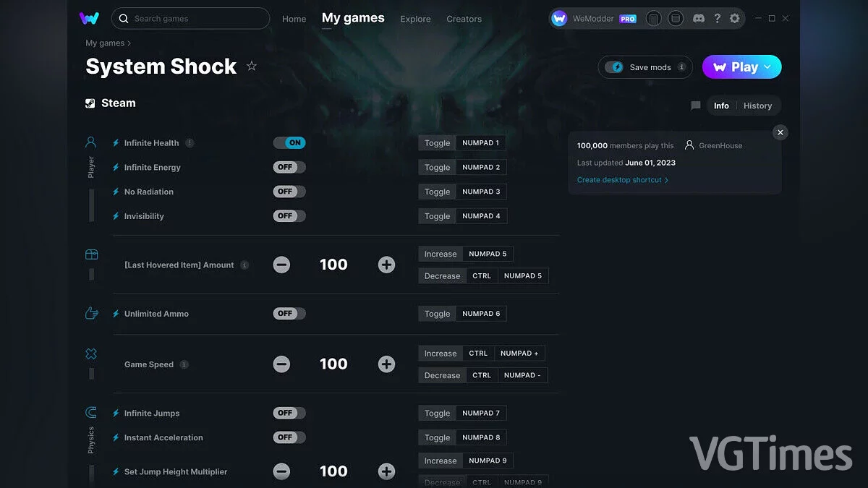Open the help question mark icon
This screenshot has height=488, width=868.
(717, 18)
